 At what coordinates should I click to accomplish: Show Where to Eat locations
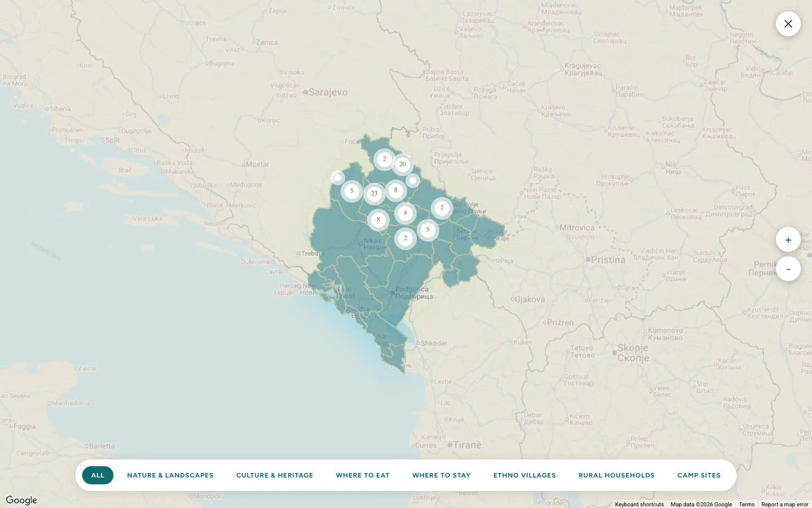tap(363, 475)
